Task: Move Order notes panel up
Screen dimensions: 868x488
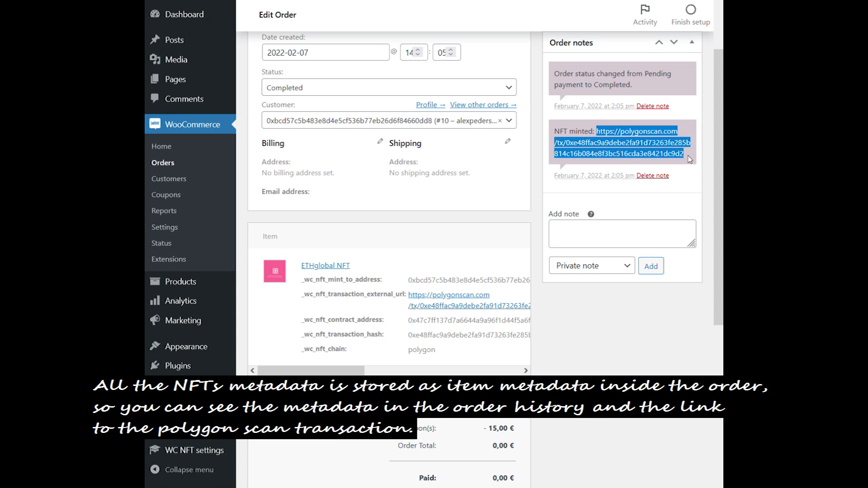Action: coord(659,42)
